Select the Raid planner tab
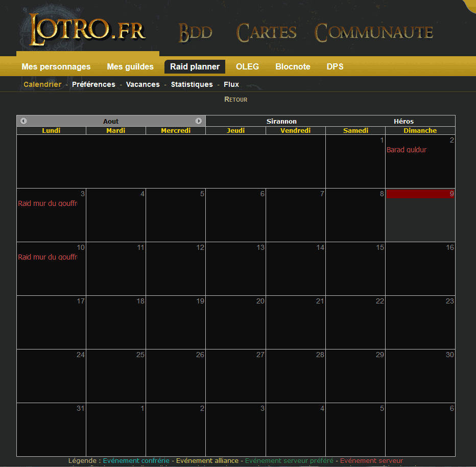Image resolution: width=476 pixels, height=467 pixels. point(195,66)
